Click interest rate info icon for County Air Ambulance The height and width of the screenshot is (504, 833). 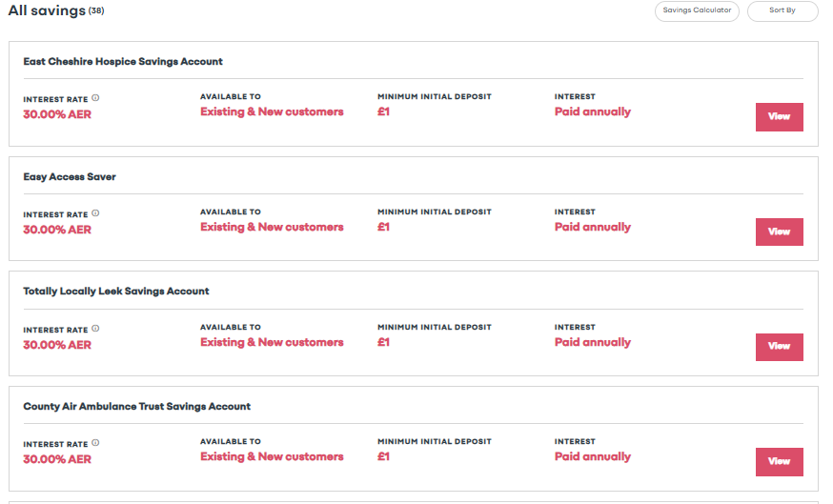95,442
